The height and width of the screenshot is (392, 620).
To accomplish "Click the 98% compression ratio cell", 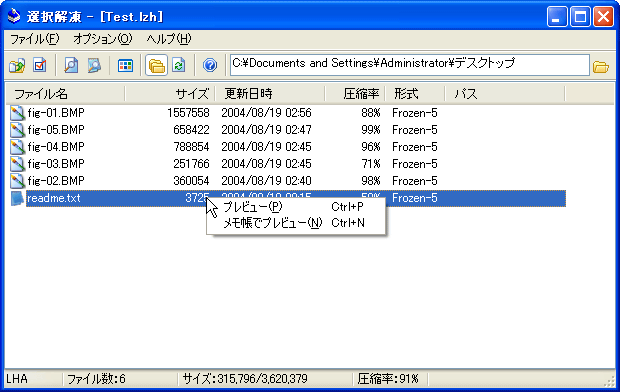I will pos(370,181).
